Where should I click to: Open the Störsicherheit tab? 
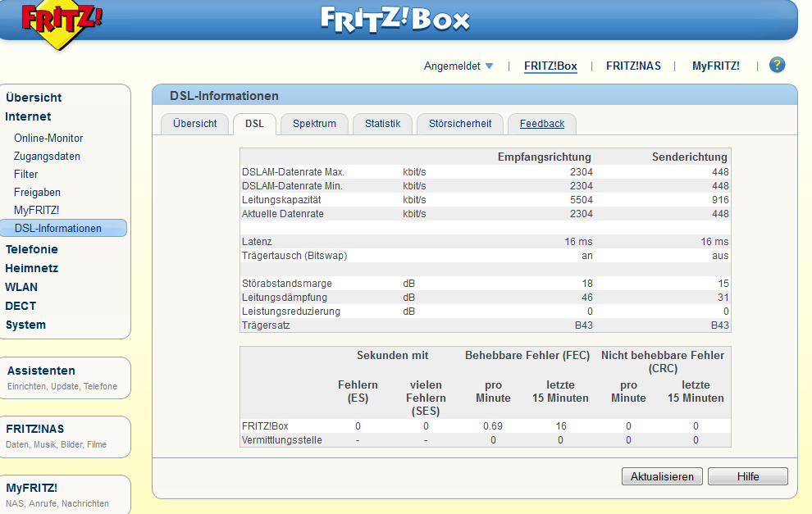click(460, 124)
